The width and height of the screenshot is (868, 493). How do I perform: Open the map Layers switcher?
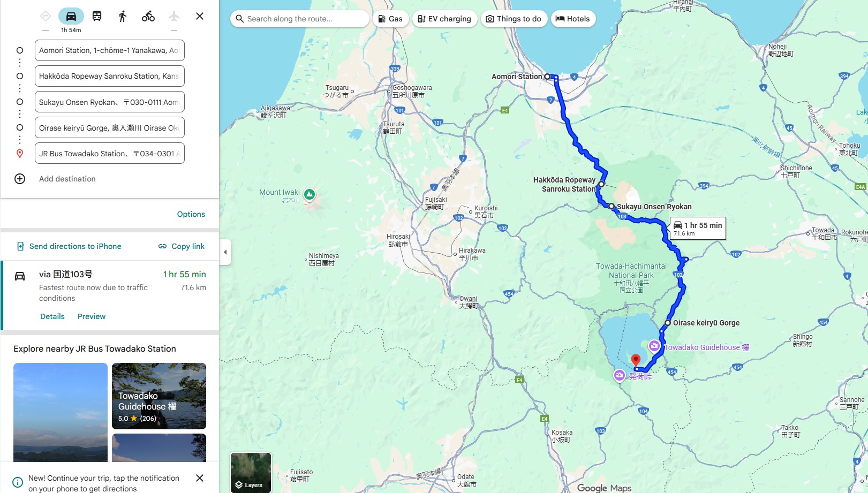(x=251, y=473)
